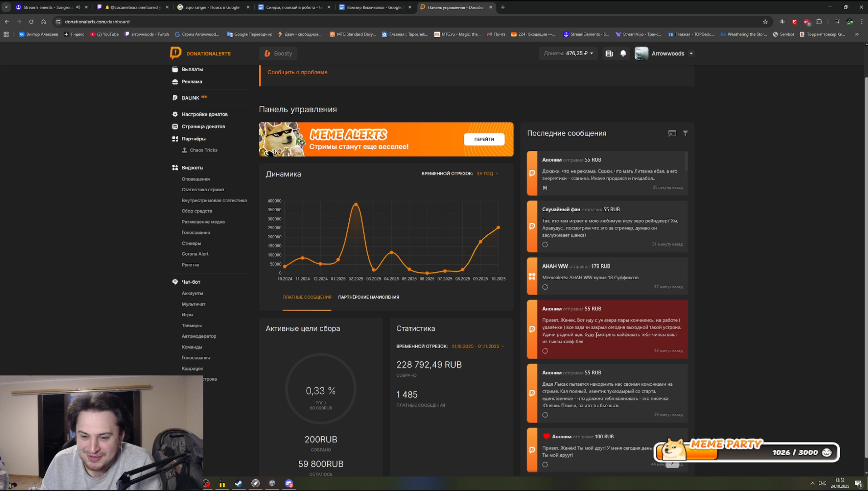Screen dimensions: 868x491
Task: Open Настройки донатов gear menu item
Action: point(204,114)
